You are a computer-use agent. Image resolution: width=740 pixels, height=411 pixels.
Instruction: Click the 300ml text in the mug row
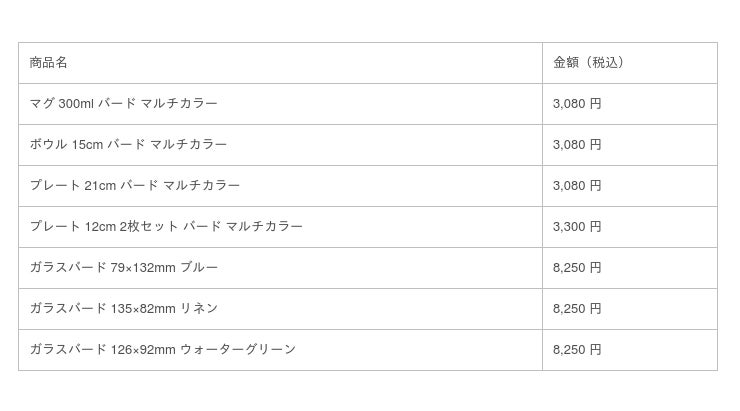coord(76,104)
